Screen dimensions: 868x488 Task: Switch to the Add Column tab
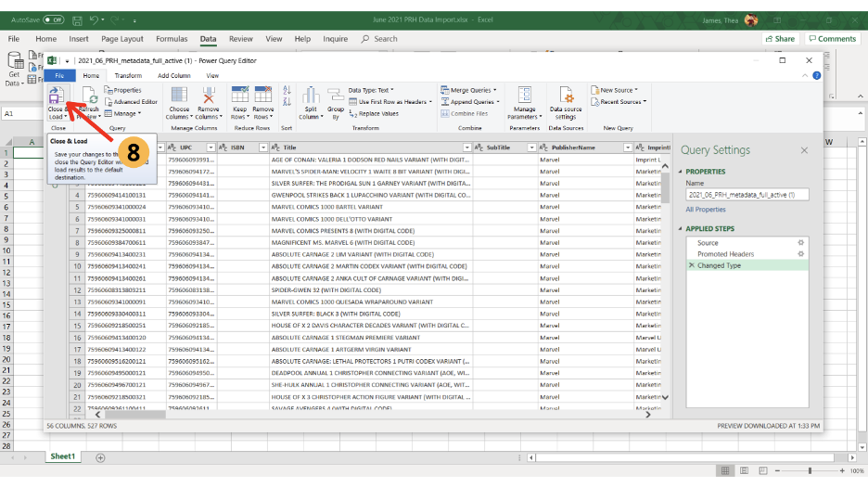173,75
